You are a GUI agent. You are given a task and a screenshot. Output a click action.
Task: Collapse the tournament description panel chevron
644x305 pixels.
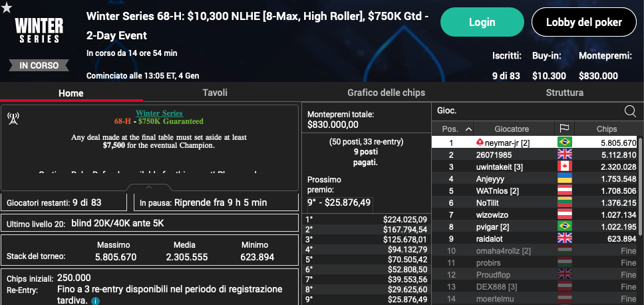point(149,187)
